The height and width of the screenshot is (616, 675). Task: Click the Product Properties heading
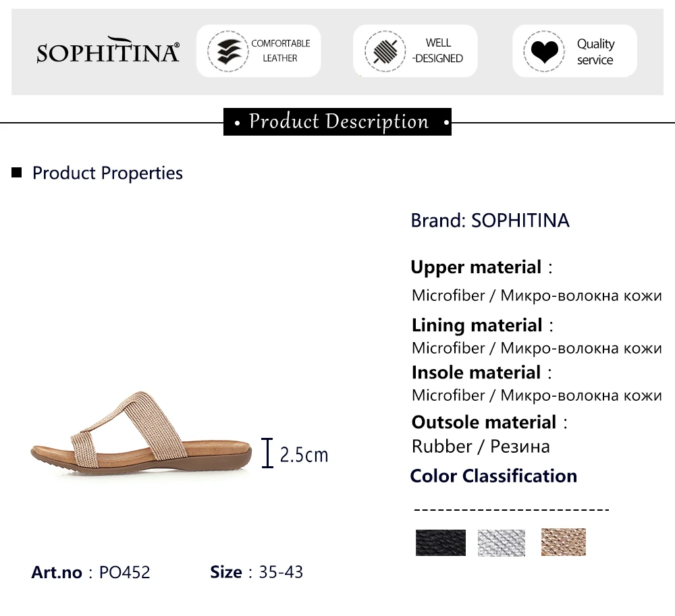(107, 173)
